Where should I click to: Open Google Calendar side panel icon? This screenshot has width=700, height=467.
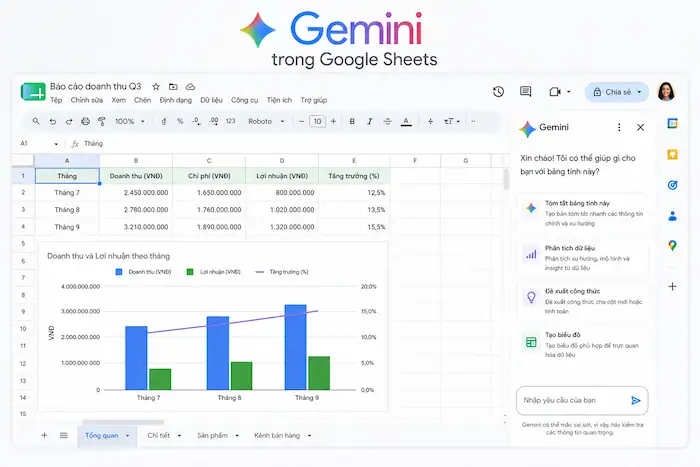672,123
